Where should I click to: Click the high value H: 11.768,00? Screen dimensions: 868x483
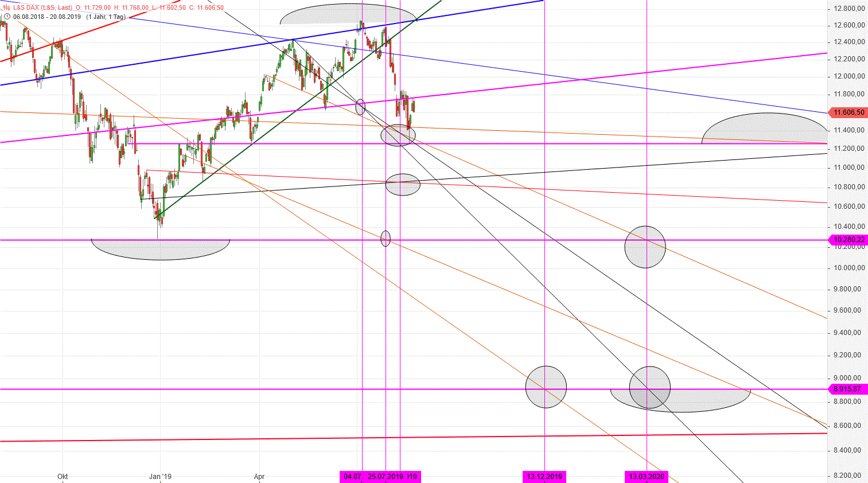click(131, 8)
